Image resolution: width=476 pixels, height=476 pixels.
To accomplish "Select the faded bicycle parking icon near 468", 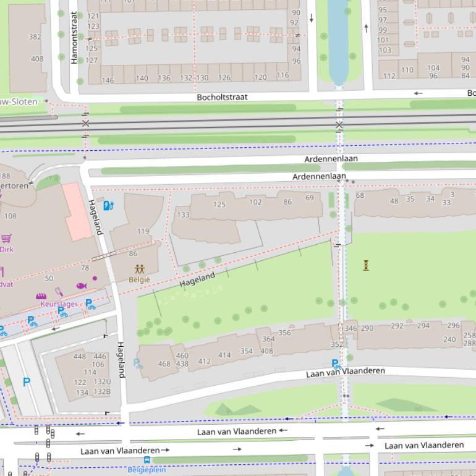I will 138,364.
